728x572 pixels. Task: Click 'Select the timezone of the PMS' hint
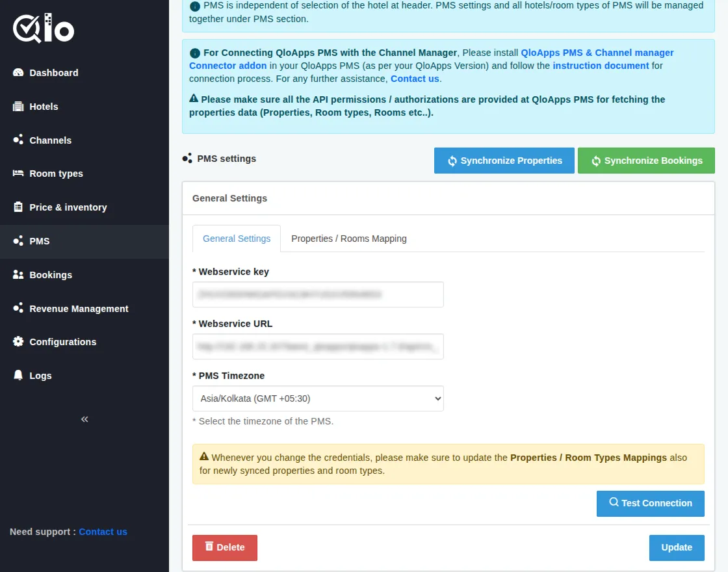click(263, 421)
